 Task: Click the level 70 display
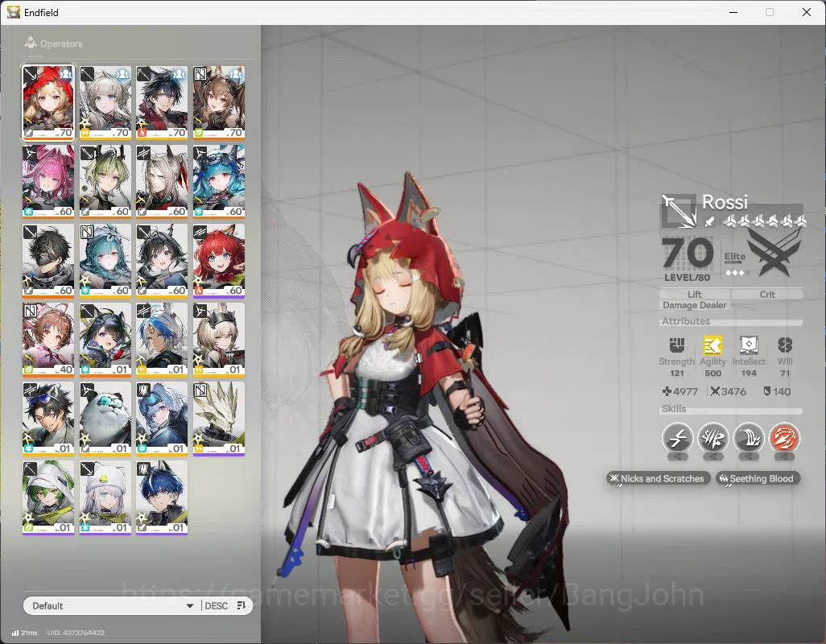[x=688, y=253]
